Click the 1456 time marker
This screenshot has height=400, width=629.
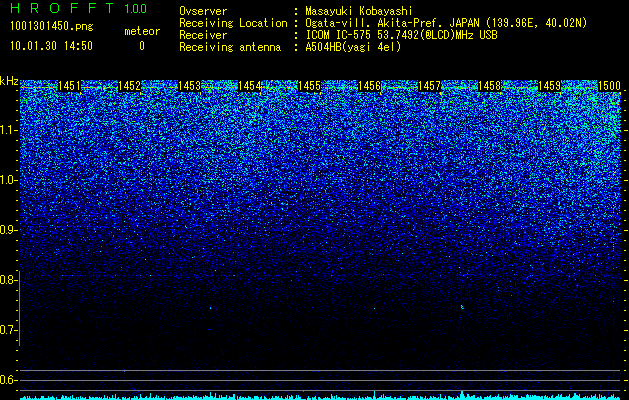tap(369, 86)
